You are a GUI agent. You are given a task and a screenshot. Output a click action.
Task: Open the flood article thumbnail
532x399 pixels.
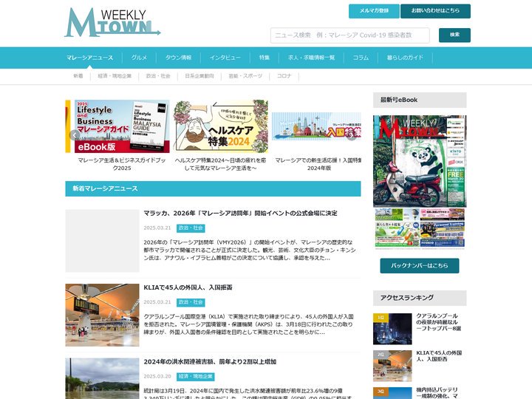point(102,378)
